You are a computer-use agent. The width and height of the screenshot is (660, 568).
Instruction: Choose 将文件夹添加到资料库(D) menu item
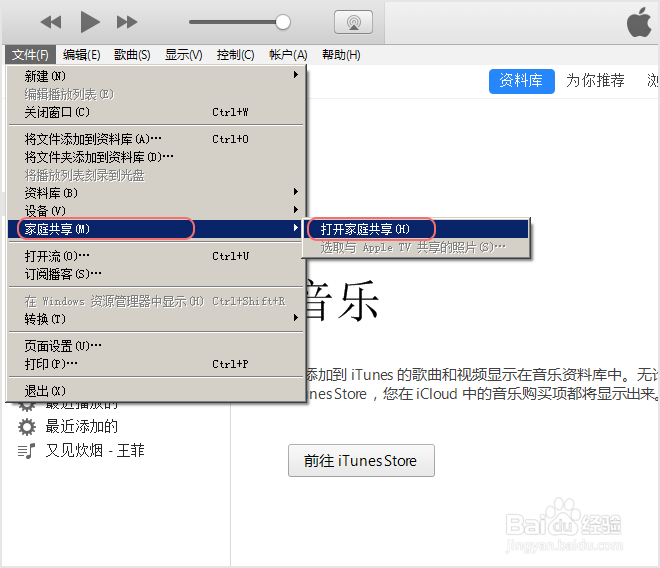pyautogui.click(x=156, y=157)
